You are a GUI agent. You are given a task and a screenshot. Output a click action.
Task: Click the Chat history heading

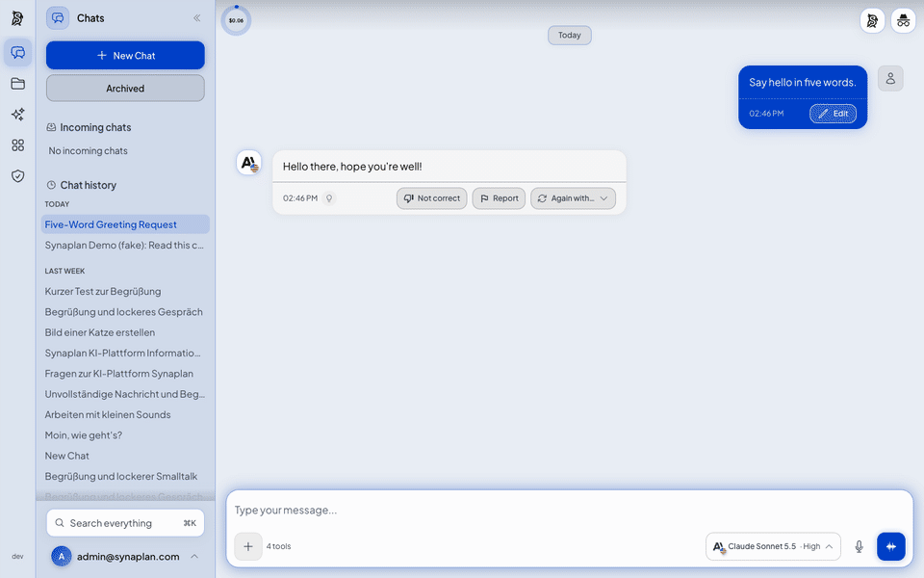[81, 185]
